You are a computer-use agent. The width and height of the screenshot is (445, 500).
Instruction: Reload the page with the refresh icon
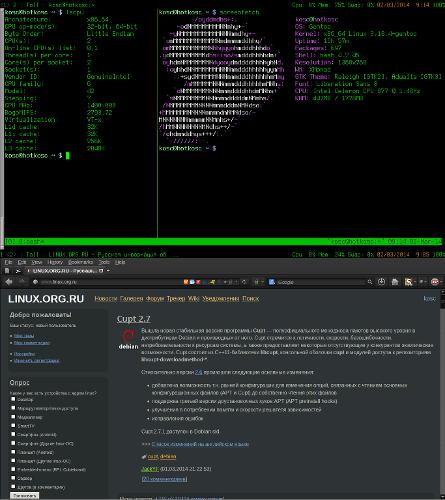click(244, 282)
